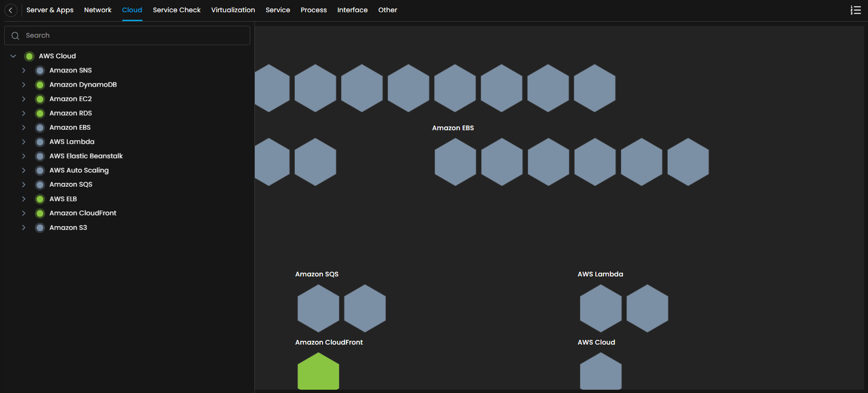868x393 pixels.
Task: Click the AWS Lambda group heading on map
Action: point(600,274)
